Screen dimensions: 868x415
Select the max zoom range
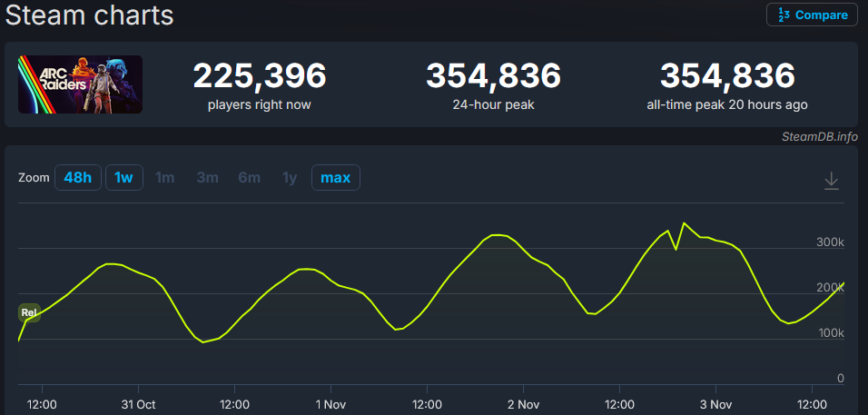pos(335,178)
